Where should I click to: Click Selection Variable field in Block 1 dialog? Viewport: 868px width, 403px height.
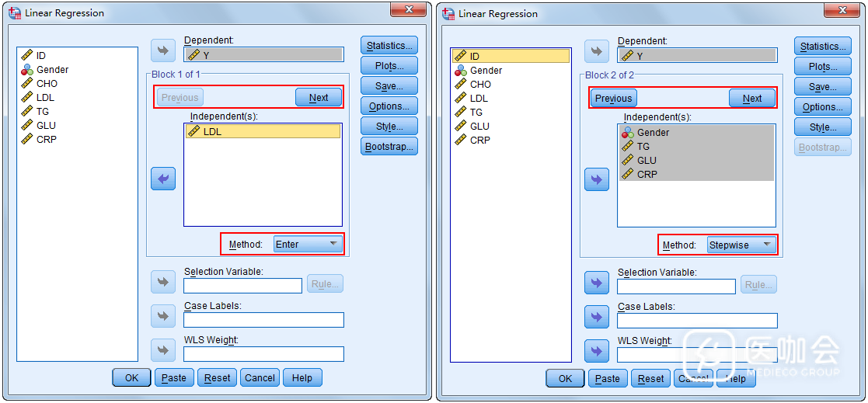pyautogui.click(x=242, y=286)
